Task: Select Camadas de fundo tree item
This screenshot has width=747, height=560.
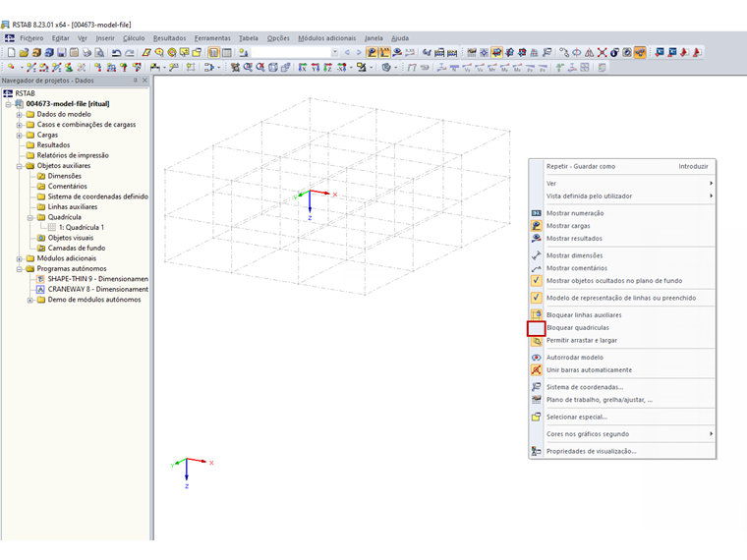Action: 77,249
